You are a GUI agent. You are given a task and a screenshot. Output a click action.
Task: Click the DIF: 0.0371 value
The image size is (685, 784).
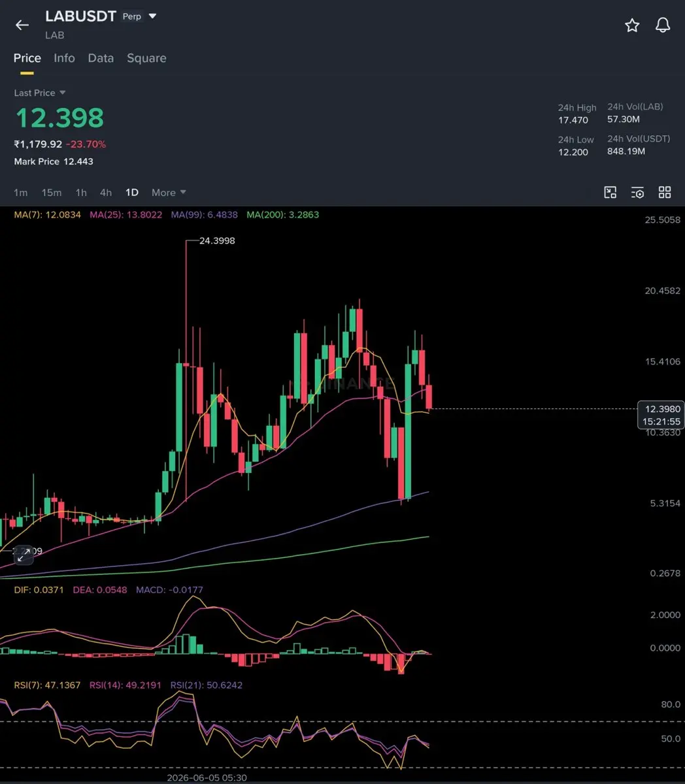click(39, 590)
